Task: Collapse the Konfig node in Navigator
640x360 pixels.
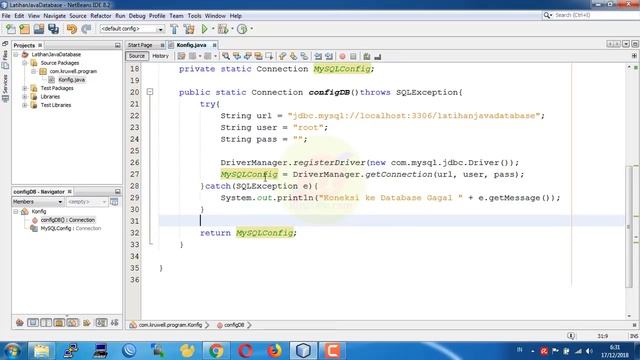Action: coord(16,211)
